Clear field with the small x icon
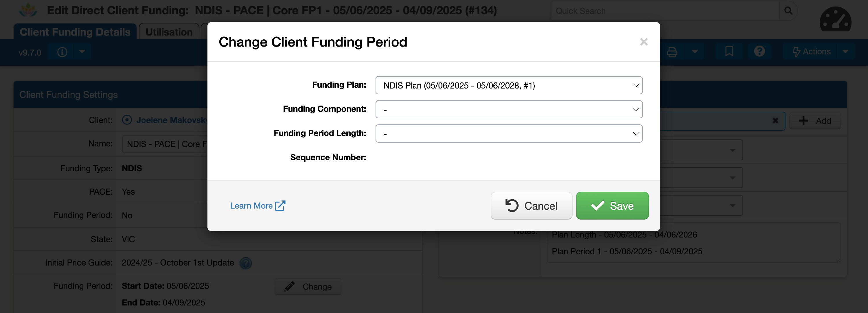 coord(775,121)
